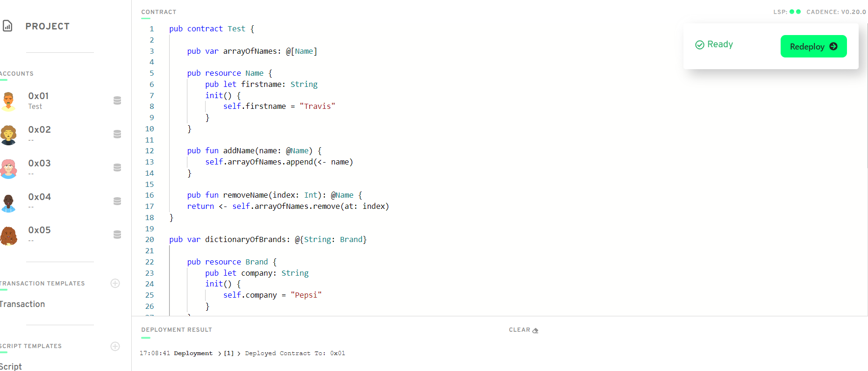
Task: Click removeName function signature on line 16
Action: click(275, 195)
